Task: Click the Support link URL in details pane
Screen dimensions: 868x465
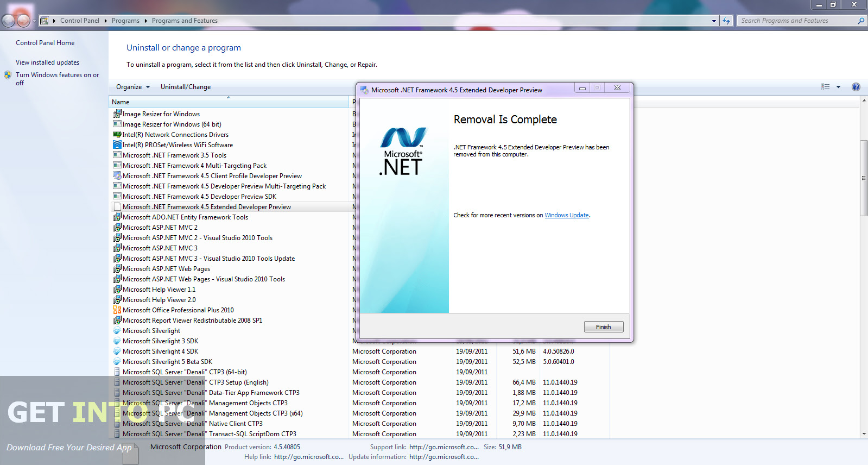Action: [444, 447]
